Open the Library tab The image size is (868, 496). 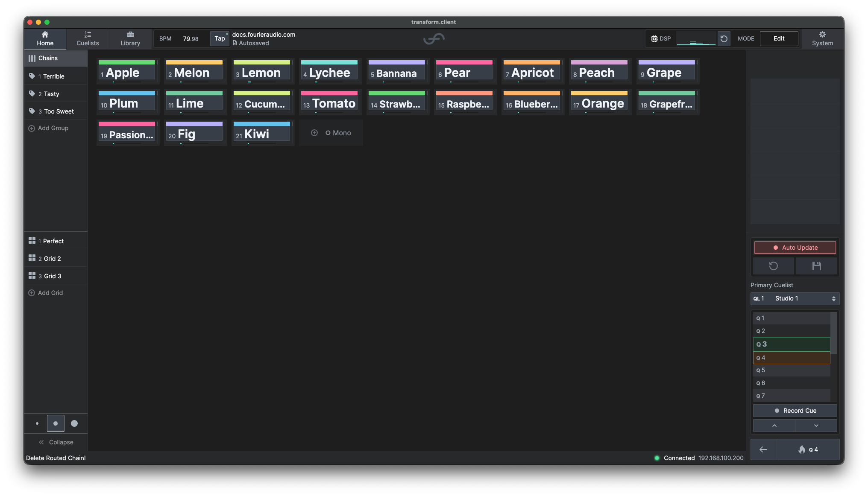coord(130,38)
